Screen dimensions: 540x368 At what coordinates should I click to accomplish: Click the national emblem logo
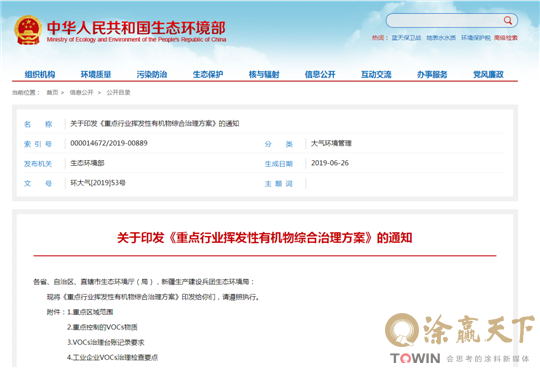click(28, 30)
